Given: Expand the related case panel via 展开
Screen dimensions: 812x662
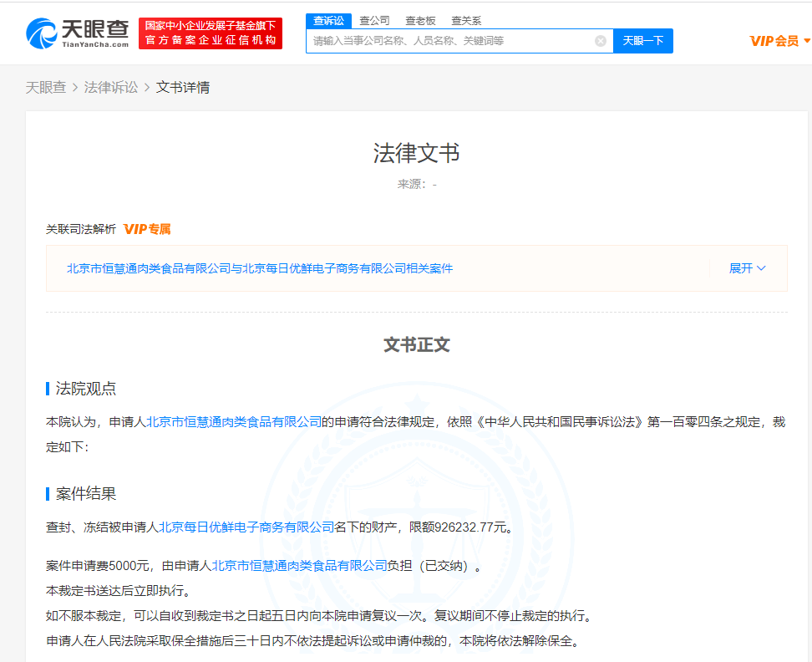Looking at the screenshot, I should 747,268.
